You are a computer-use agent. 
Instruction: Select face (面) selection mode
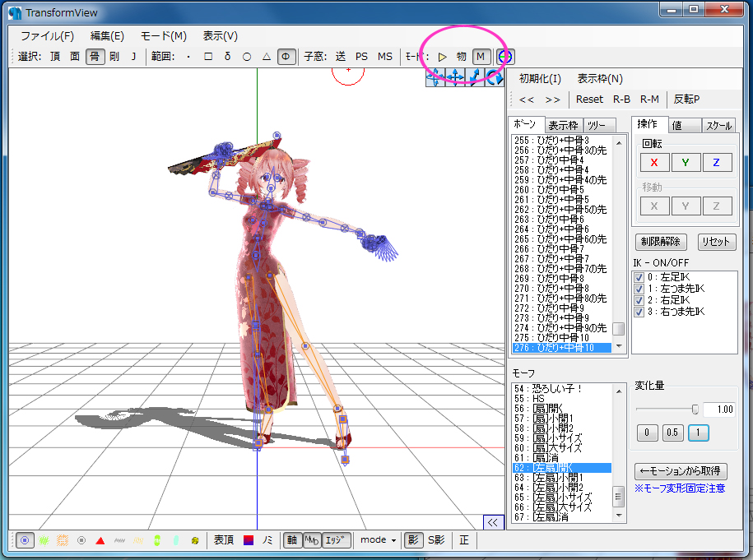[x=75, y=57]
